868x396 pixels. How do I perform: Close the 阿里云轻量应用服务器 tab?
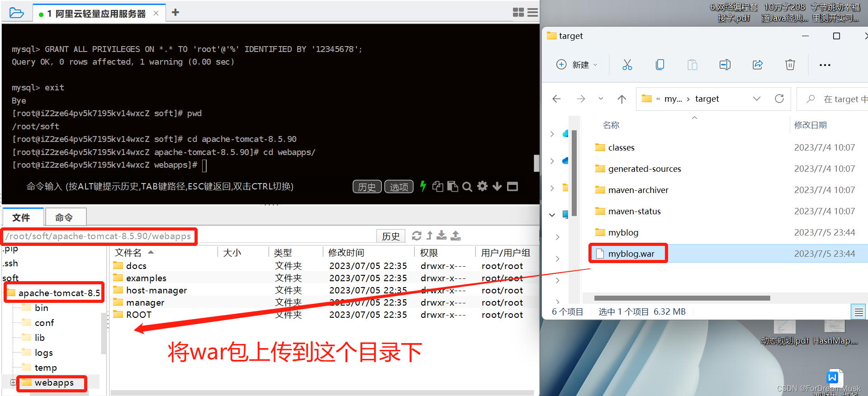(156, 13)
